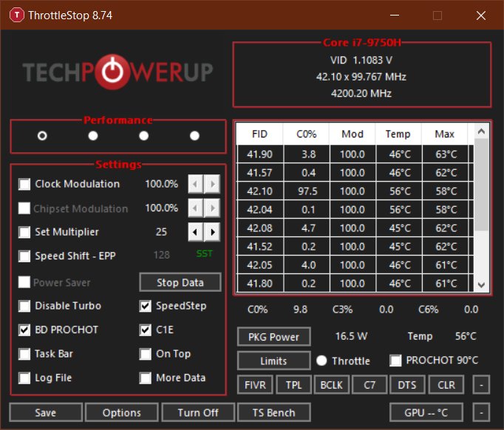Viewport: 504px width, 430px height.
Task: Click CLR to reset max temps
Action: pyautogui.click(x=446, y=385)
